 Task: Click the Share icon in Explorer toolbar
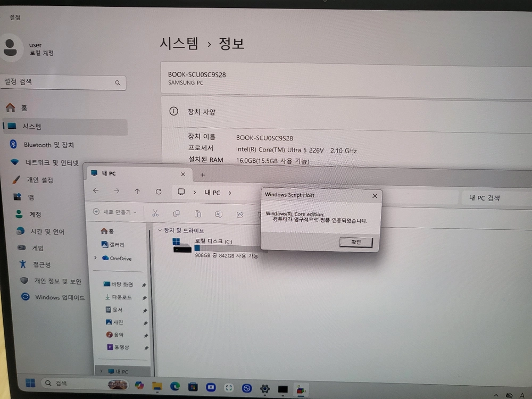tap(240, 214)
